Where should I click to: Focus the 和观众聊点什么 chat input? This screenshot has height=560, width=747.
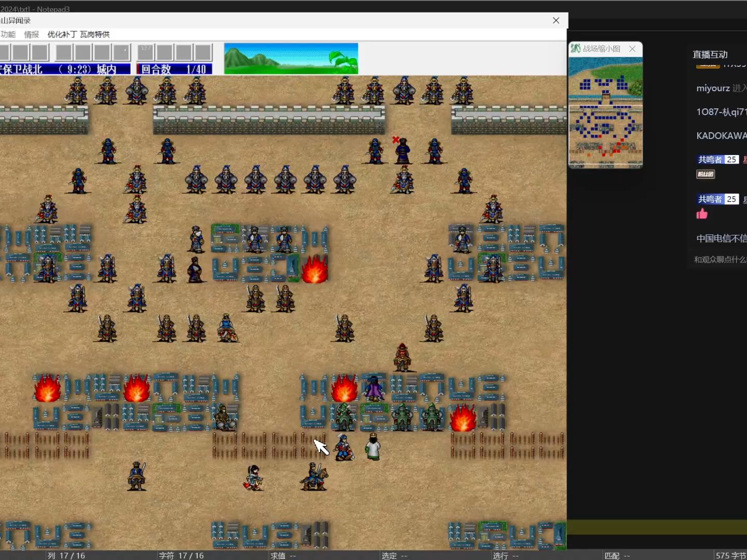tap(720, 259)
